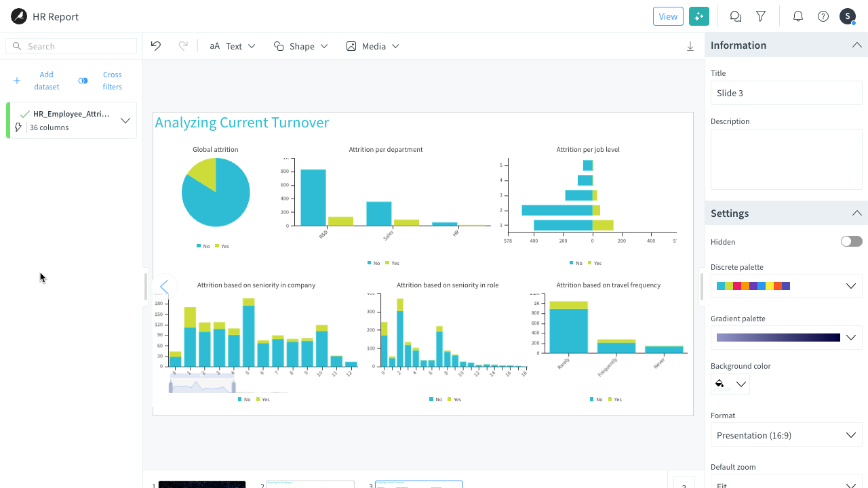Open the Shape menu

300,46
